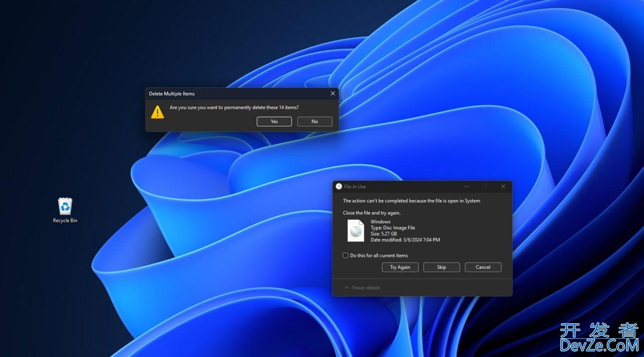This screenshot has height=357, width=644.
Task: Click the Recycle Bin label text
Action: (64, 220)
